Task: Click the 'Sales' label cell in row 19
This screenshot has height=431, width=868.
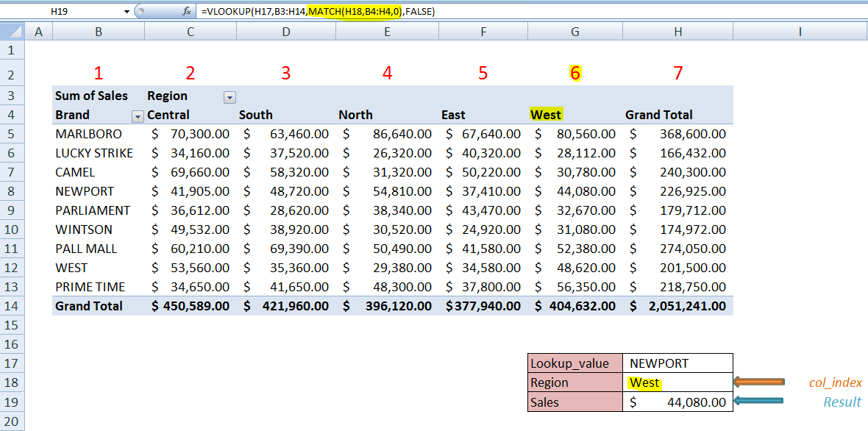Action: tap(575, 402)
